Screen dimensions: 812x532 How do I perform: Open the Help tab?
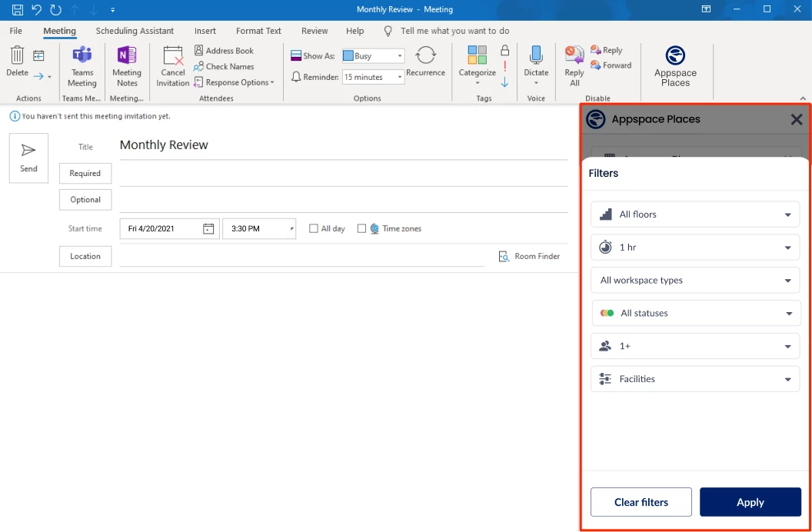click(354, 31)
